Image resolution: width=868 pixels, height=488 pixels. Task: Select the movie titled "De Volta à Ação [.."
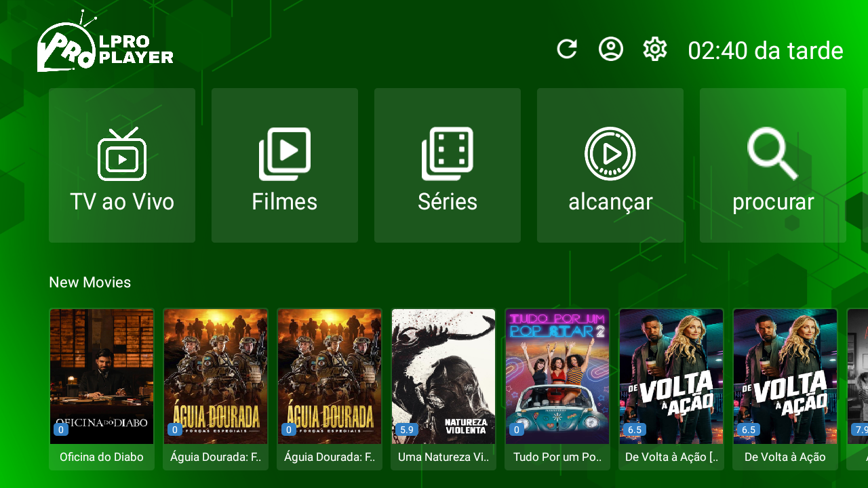pyautogui.click(x=671, y=389)
